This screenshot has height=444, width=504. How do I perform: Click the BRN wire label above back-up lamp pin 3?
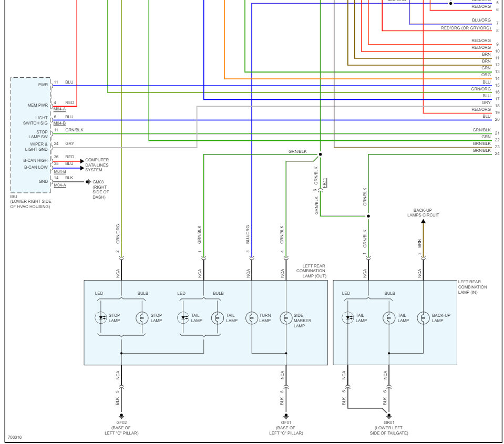tap(419, 243)
